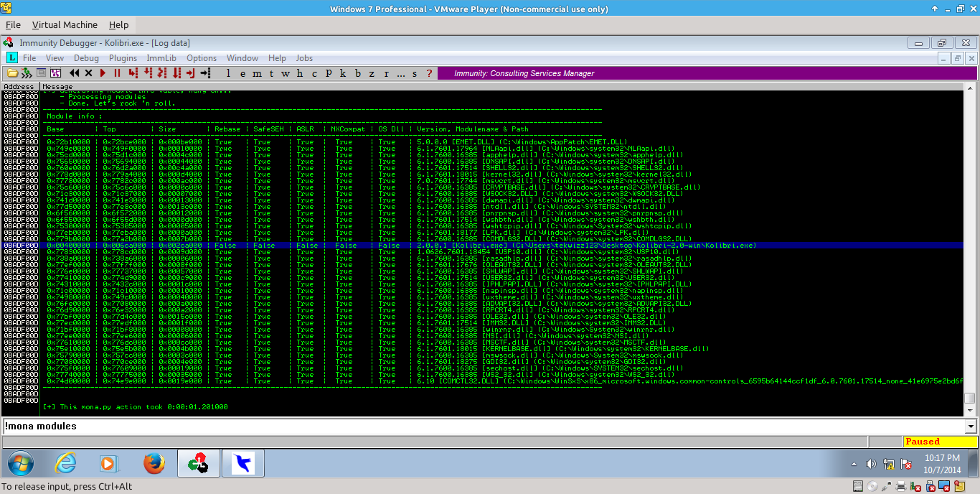Open the Debug menu
980x494 pixels.
tap(86, 58)
